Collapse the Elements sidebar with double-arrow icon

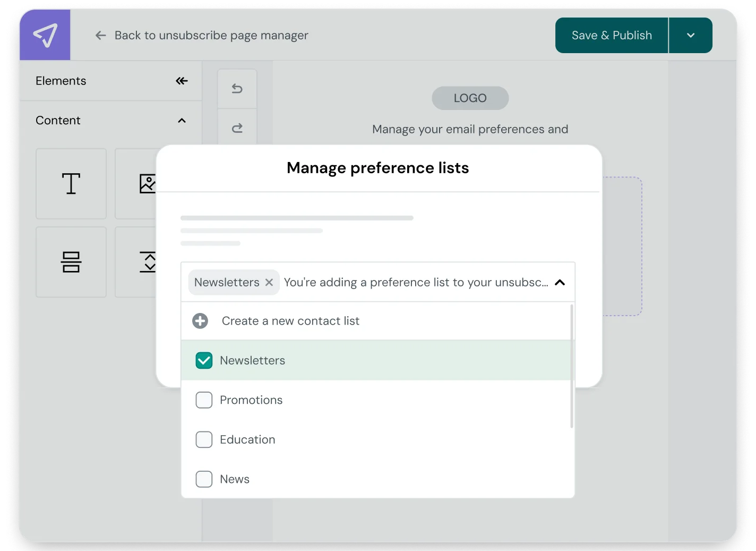click(182, 81)
